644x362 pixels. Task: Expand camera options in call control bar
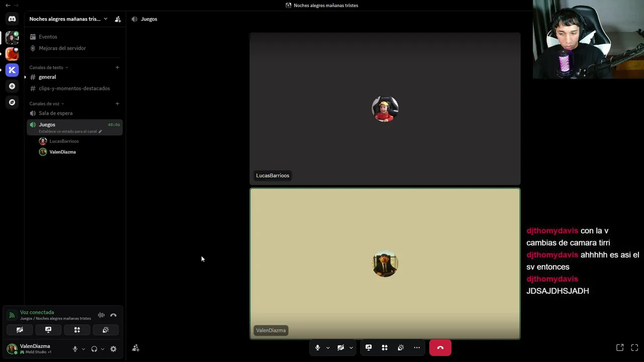coord(351,347)
